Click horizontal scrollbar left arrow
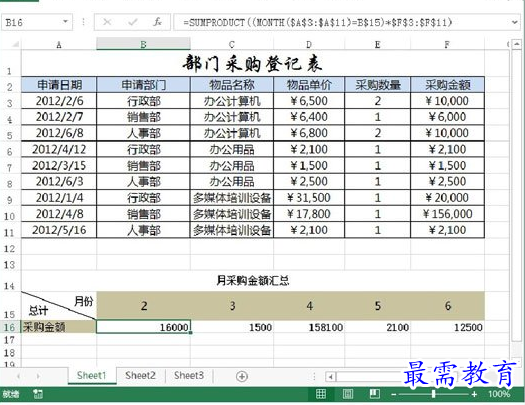 (x=330, y=377)
